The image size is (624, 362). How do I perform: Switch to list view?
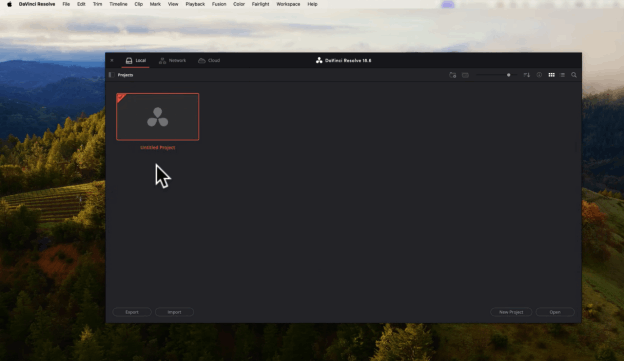tap(562, 75)
